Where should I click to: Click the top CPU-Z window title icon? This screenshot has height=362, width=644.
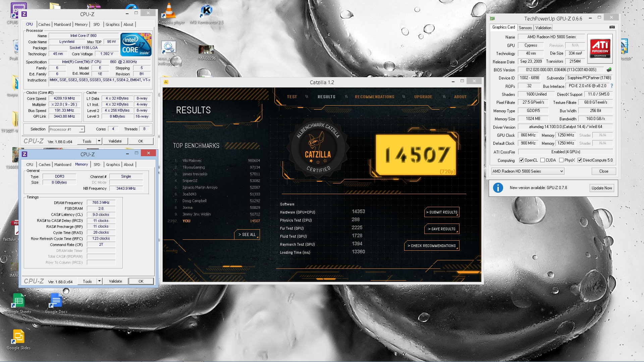click(24, 14)
